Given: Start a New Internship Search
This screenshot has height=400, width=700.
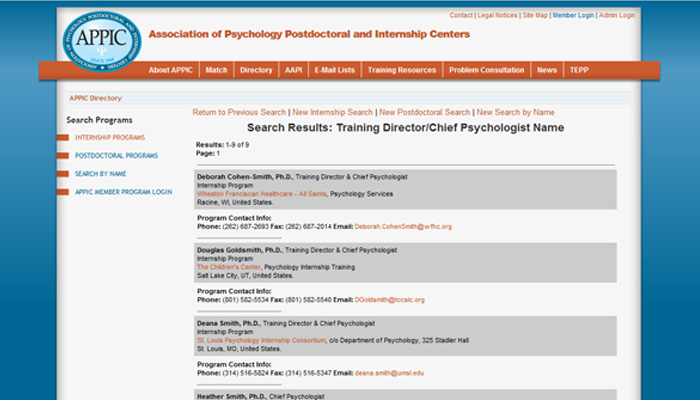Looking at the screenshot, I should tap(332, 112).
